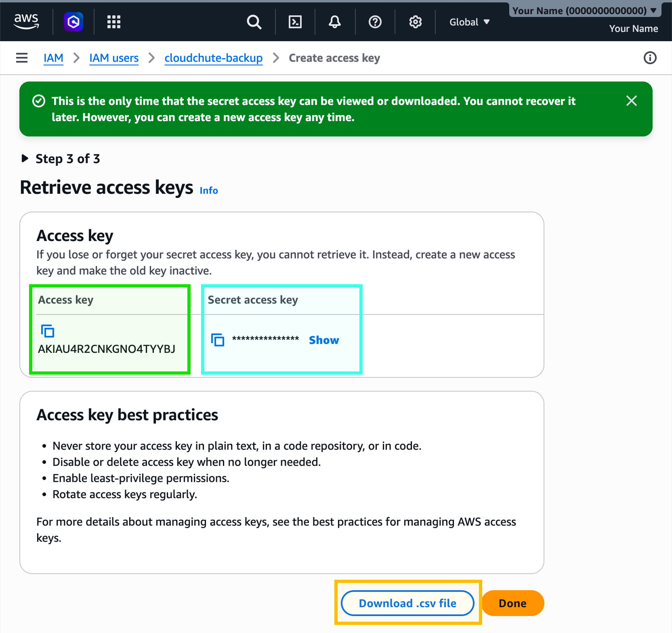The image size is (672, 633).
Task: Open settings gear icon
Action: coord(416,22)
